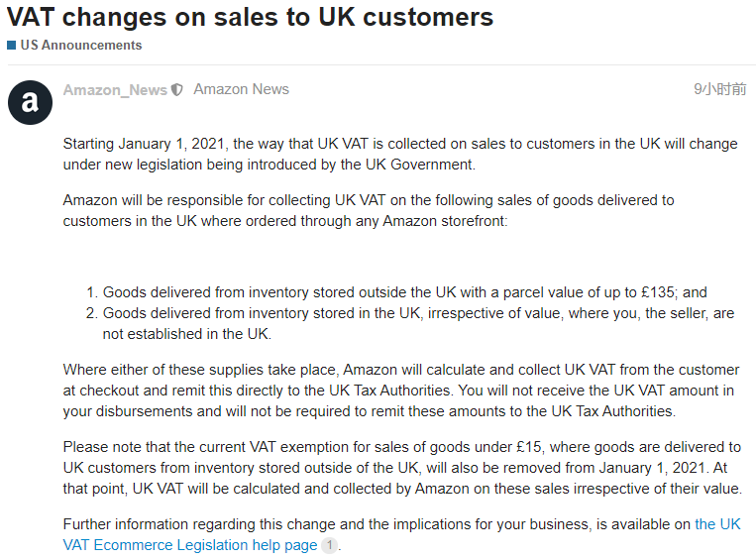Click the blue square category icon

pyautogui.click(x=12, y=46)
